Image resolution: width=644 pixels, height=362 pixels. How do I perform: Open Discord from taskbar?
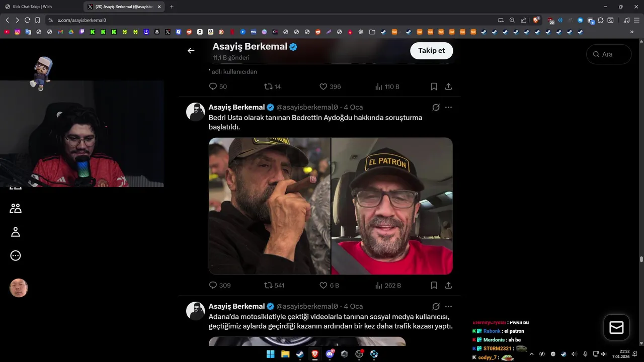pyautogui.click(x=330, y=354)
